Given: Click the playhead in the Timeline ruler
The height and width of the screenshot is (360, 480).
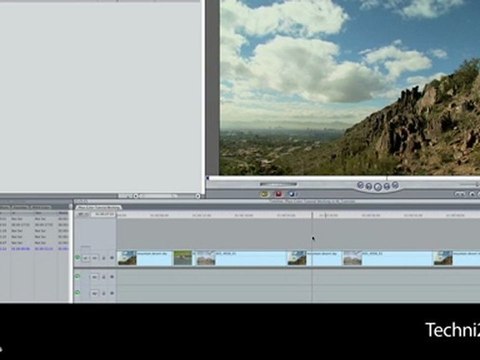Looking at the screenshot, I should [x=313, y=215].
